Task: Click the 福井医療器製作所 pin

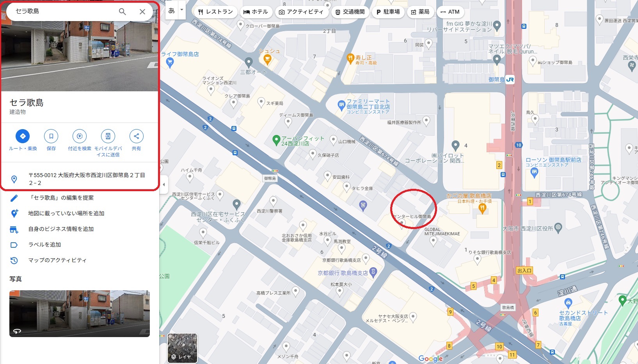Action: click(x=426, y=121)
